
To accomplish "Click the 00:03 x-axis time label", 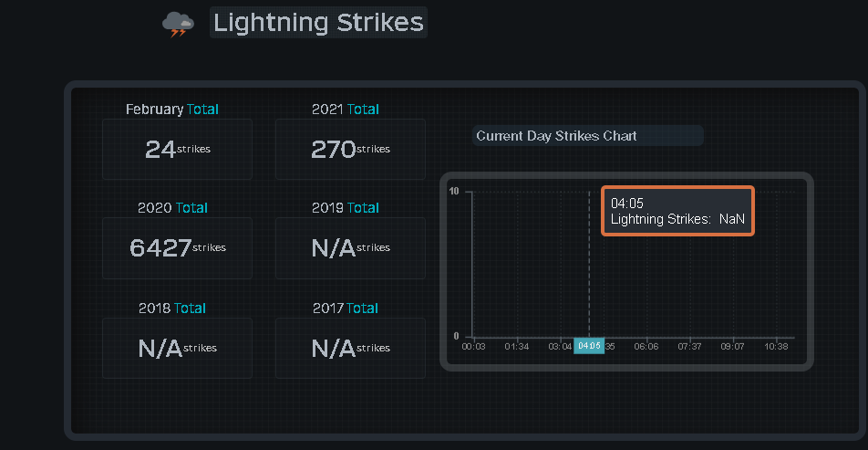I will coord(473,346).
